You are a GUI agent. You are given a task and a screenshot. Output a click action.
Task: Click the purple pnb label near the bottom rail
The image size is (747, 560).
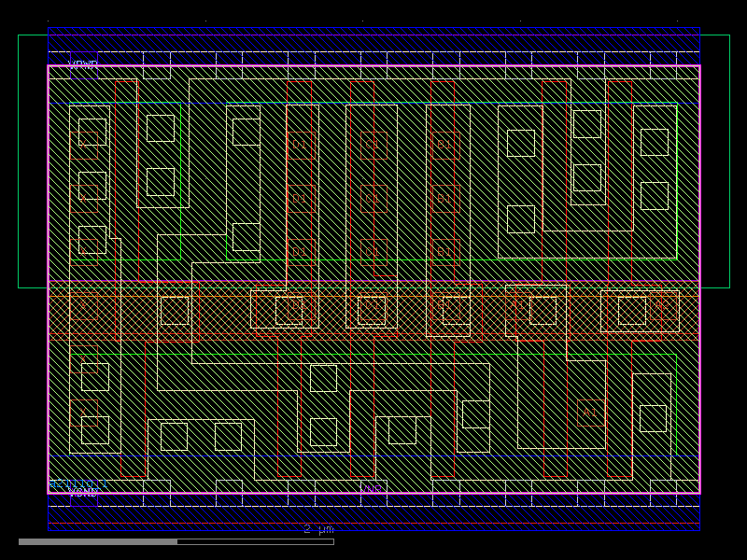[369, 488]
